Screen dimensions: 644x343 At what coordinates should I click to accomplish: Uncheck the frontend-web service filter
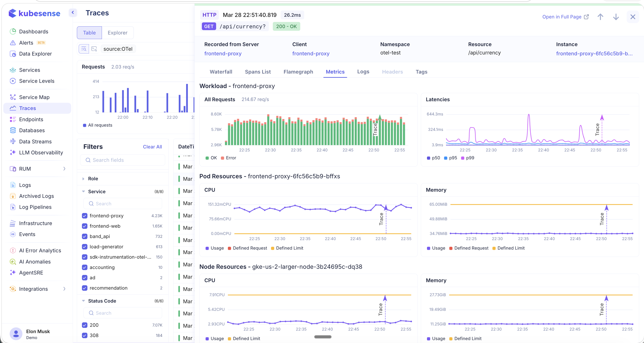(x=85, y=226)
